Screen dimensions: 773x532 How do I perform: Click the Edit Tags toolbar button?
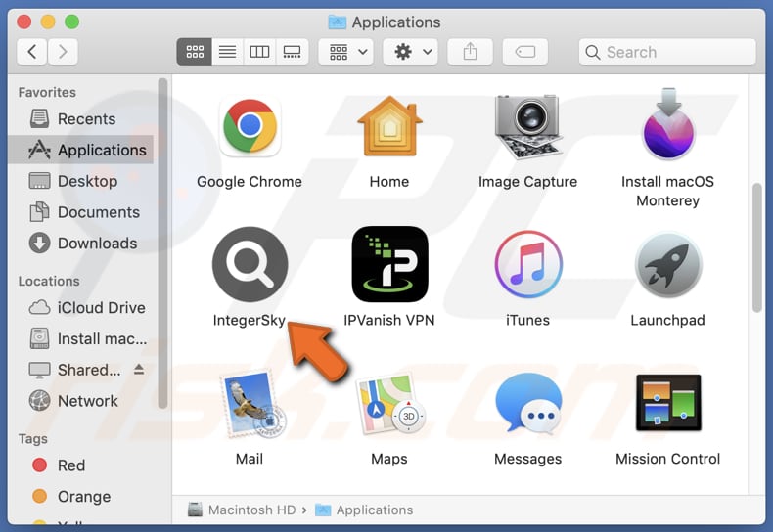coord(525,51)
